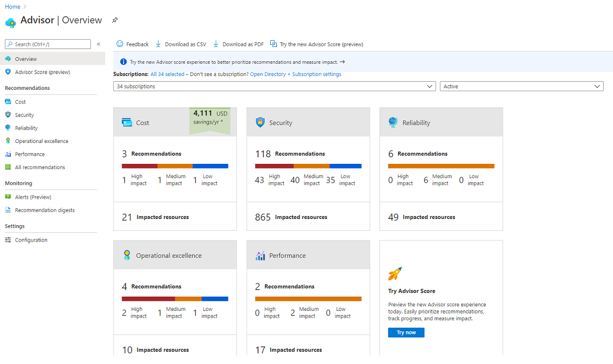Image resolution: width=613 pixels, height=364 pixels.
Task: Click the Reliability card globe icon
Action: (393, 122)
